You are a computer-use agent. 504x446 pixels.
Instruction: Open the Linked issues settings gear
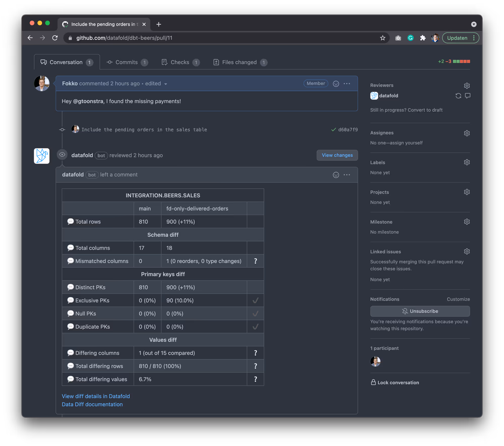467,251
